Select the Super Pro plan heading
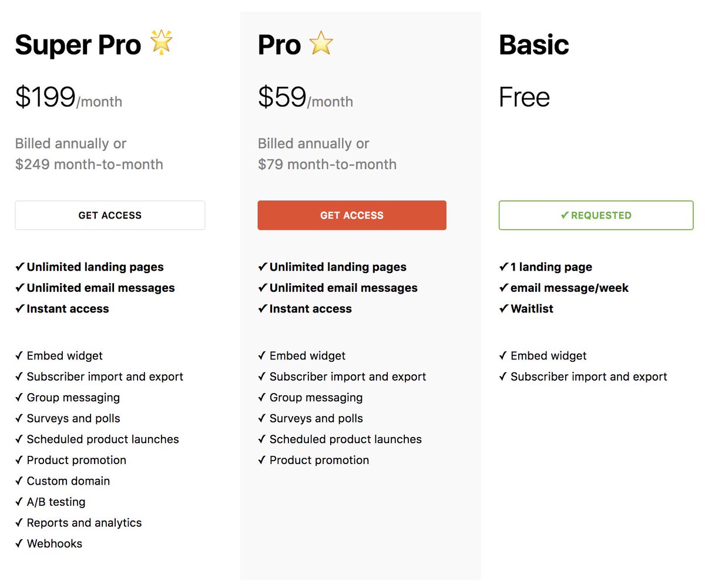Image resolution: width=705 pixels, height=588 pixels. [x=78, y=45]
